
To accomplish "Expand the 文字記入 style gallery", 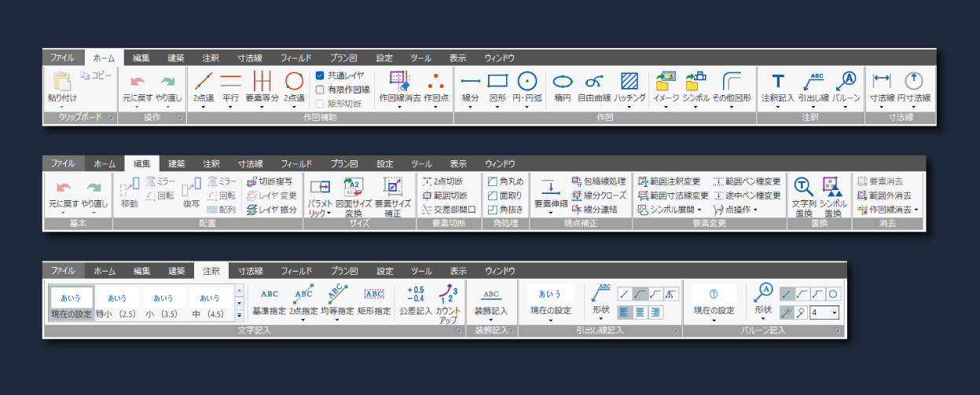I will (x=239, y=315).
